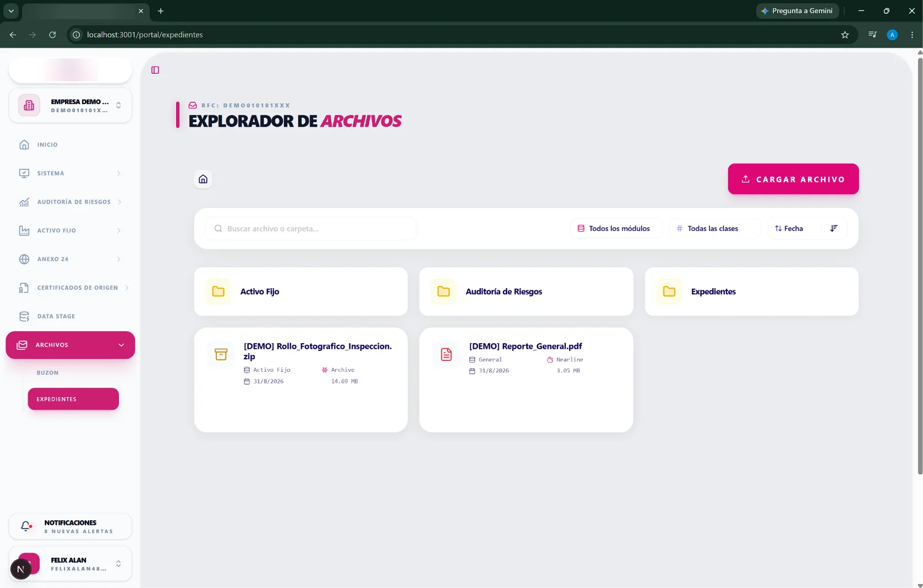
Task: Open [DEMO] Reporte_General.pdf file name
Action: (526, 346)
